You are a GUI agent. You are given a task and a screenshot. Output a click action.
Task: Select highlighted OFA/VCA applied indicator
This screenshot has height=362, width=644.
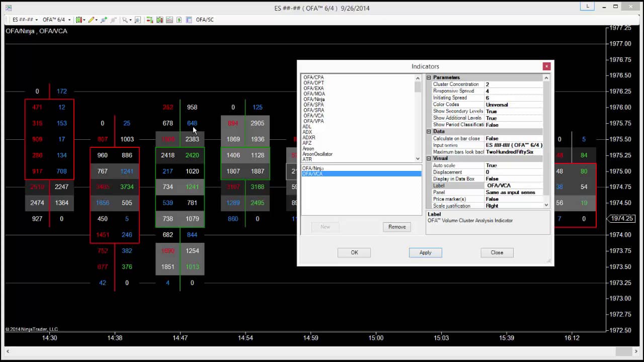(x=361, y=173)
